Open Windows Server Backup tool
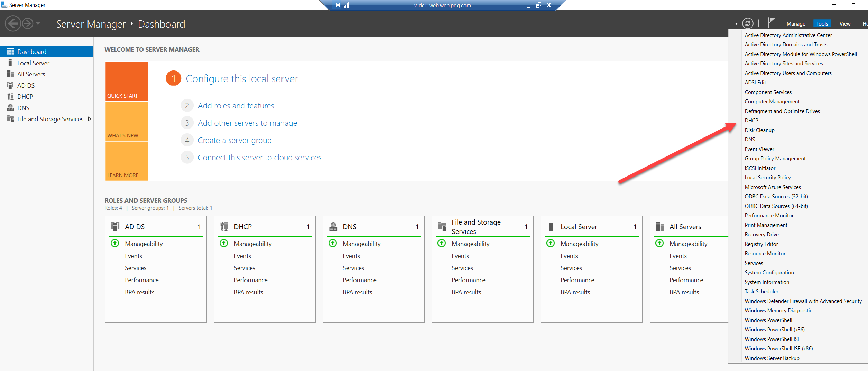Image resolution: width=868 pixels, height=371 pixels. 772,358
